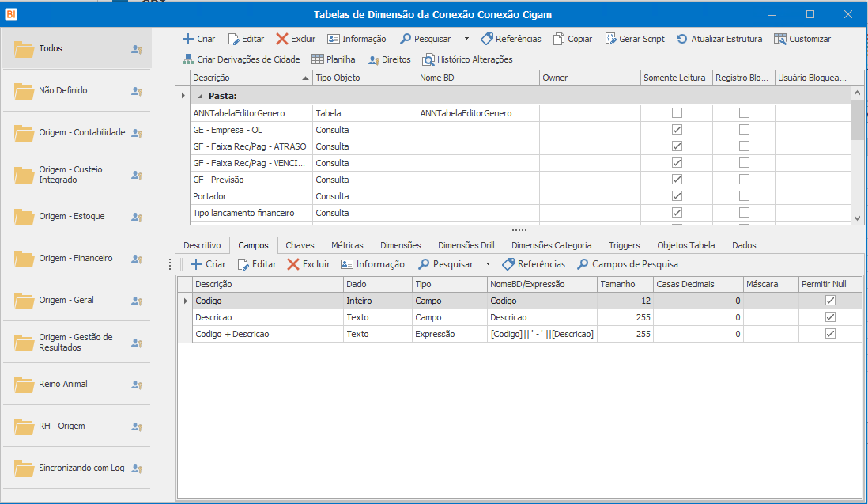Toggle Registro Bloqueado for Tipo lancamento financeiro
Viewport: 868px width, 504px height.
coord(744,213)
